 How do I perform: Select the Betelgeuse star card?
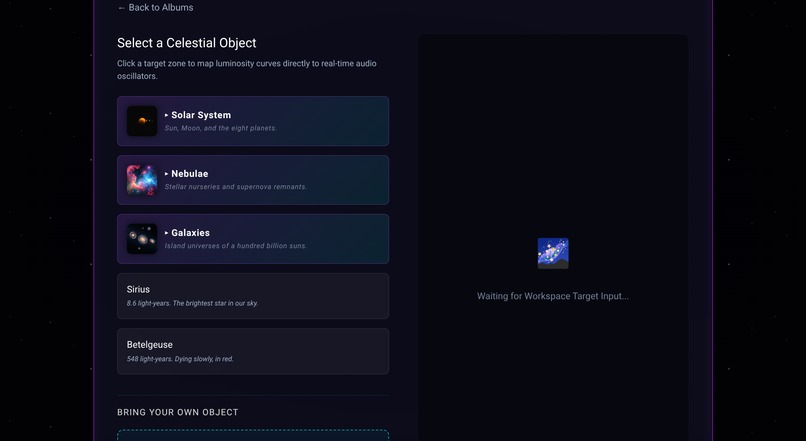pyautogui.click(x=253, y=352)
